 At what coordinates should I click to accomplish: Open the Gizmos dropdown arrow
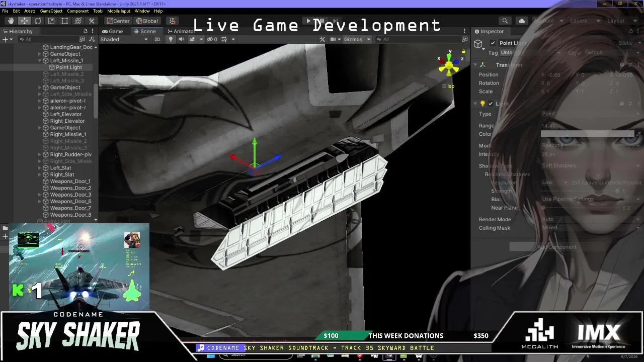click(x=368, y=39)
